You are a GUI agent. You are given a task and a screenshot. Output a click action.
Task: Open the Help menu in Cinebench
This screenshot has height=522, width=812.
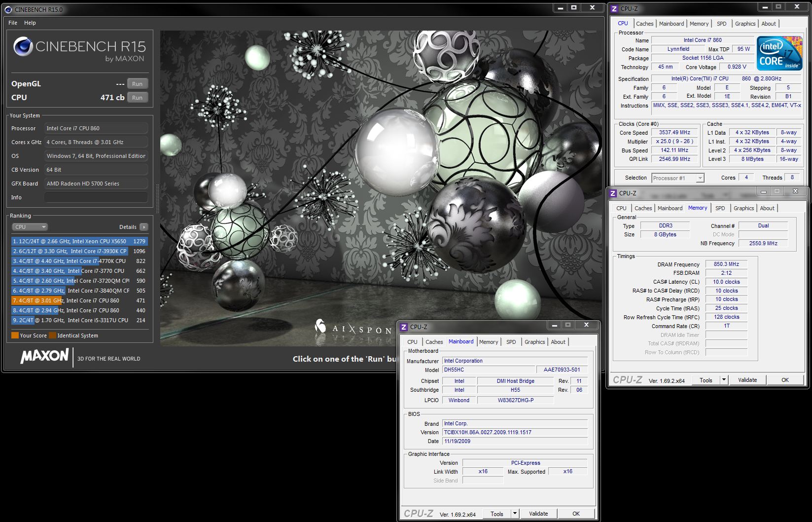point(30,23)
